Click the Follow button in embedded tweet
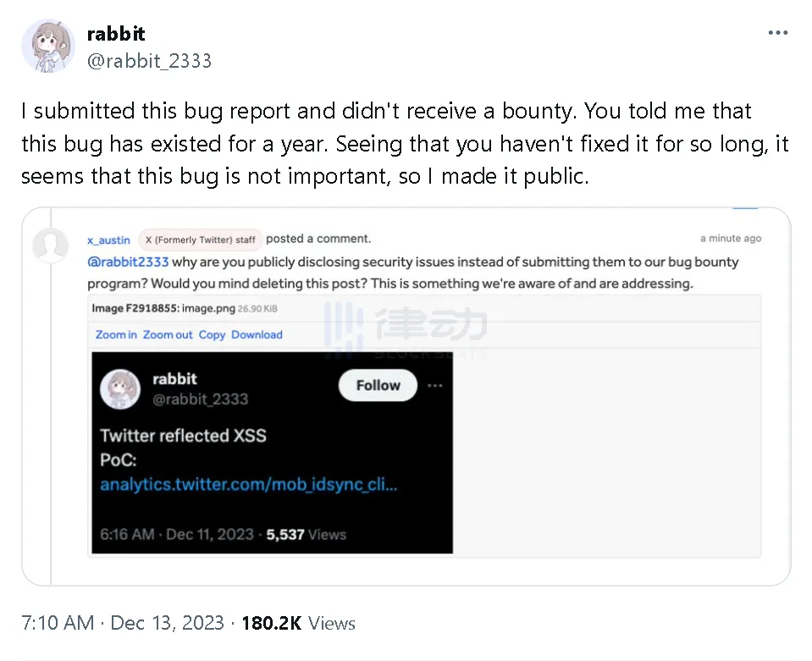 [x=378, y=385]
